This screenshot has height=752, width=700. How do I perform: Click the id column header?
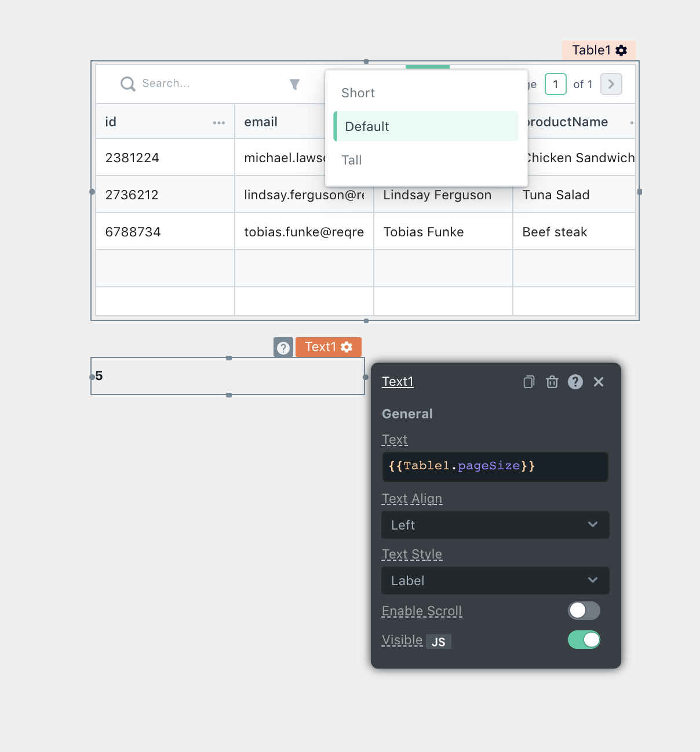(165, 122)
